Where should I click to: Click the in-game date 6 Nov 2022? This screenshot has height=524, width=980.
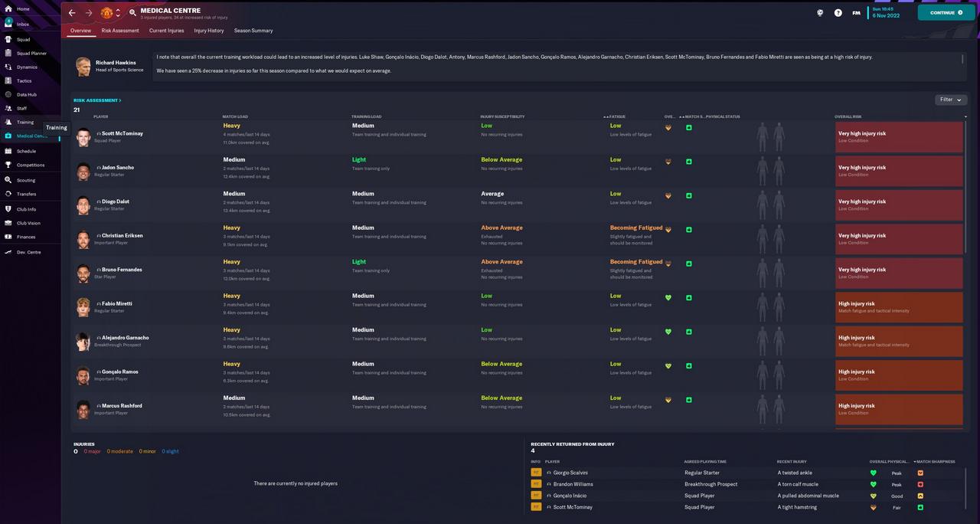pyautogui.click(x=886, y=16)
